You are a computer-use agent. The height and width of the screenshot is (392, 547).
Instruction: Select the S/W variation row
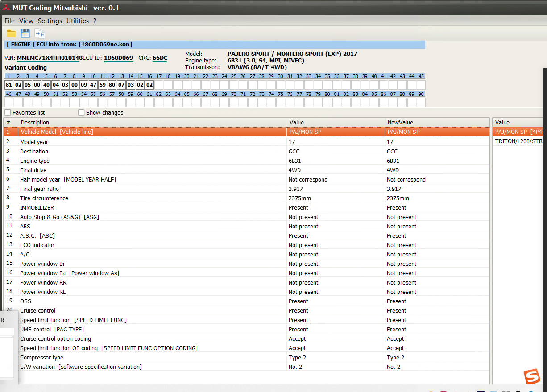(x=254, y=367)
